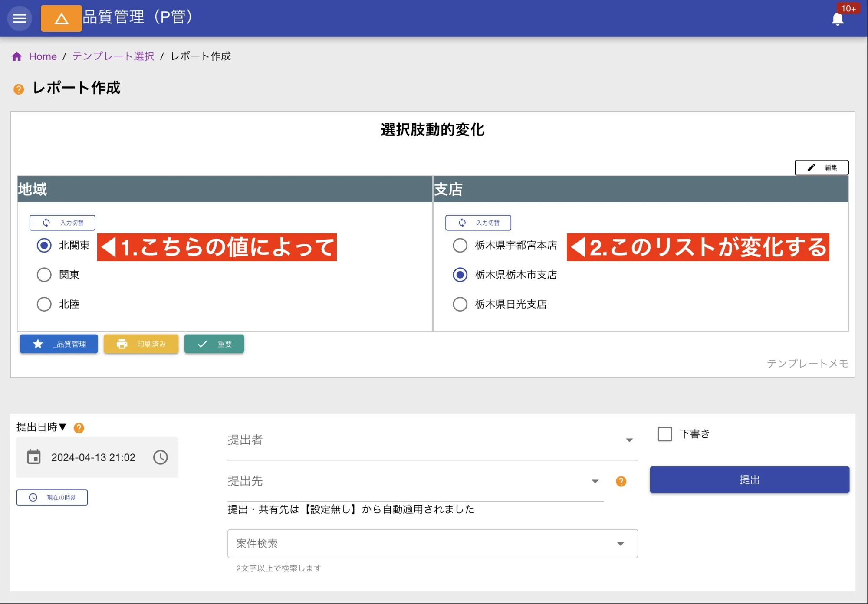Open the calendar icon in 提出日時
Viewport: 868px width, 604px height.
point(35,457)
